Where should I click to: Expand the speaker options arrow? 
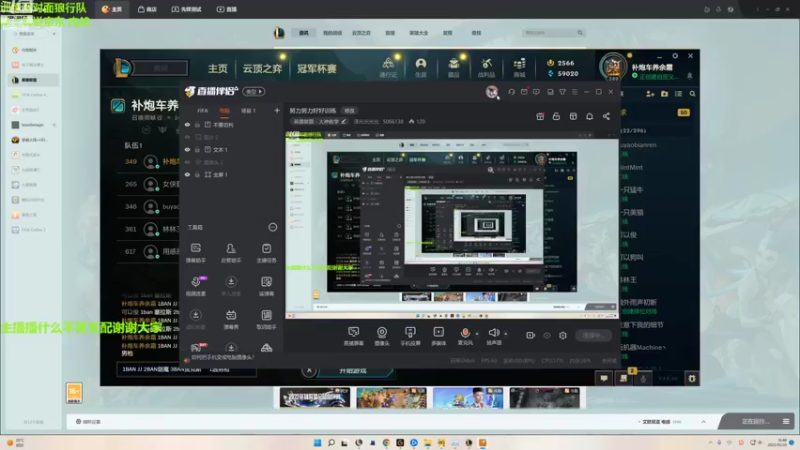coord(506,334)
